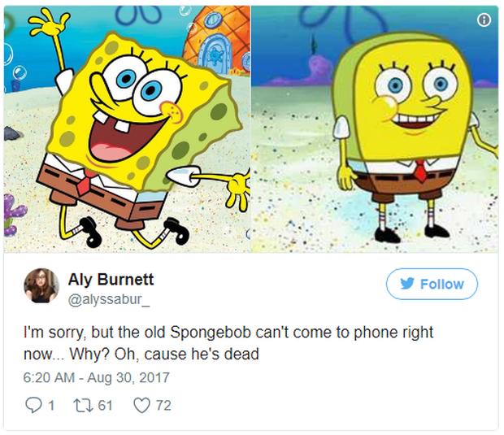Click the red tie on right SpongeBob
The height and width of the screenshot is (435, 504).
click(x=420, y=171)
